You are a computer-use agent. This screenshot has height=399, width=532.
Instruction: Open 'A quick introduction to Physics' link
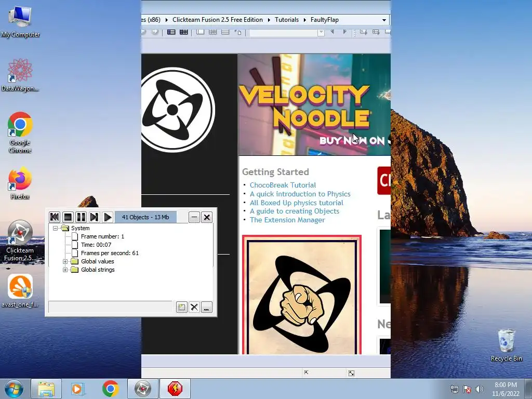tap(300, 194)
